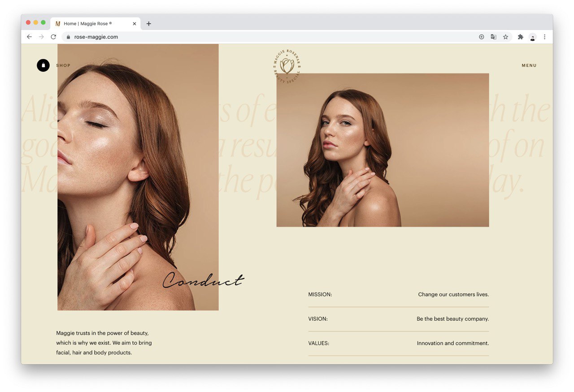Open the Chrome profile avatar
574x392 pixels.
(533, 37)
